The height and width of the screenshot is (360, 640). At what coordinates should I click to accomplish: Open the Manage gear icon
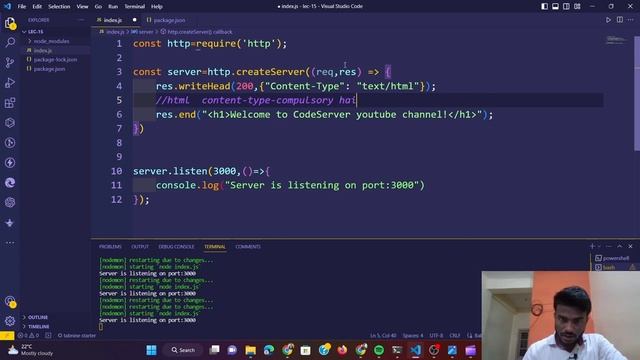pyautogui.click(x=10, y=321)
